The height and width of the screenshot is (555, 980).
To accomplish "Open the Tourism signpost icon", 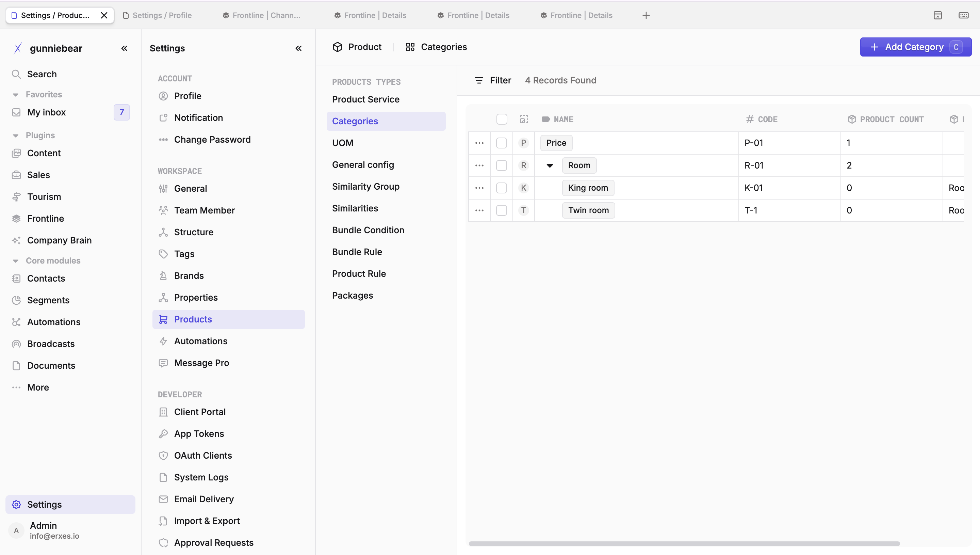I will 16,197.
